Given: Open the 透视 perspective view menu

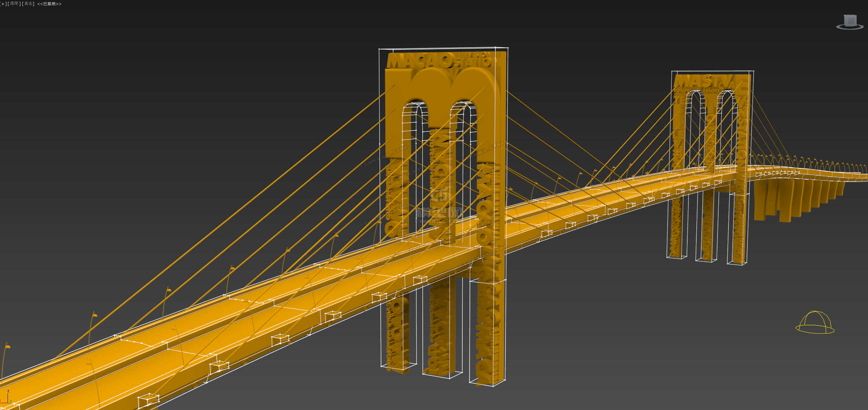Looking at the screenshot, I should click(14, 4).
